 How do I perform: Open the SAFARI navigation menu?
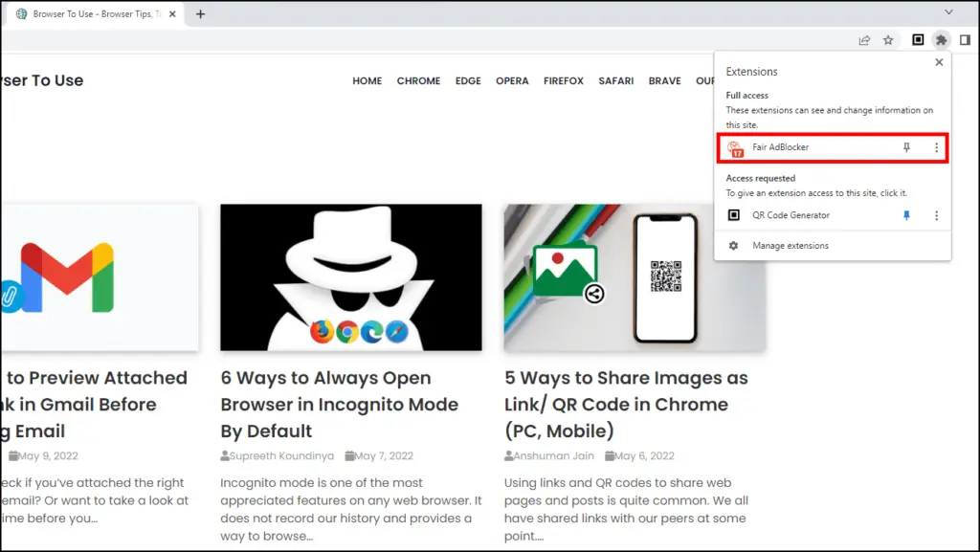(x=615, y=80)
